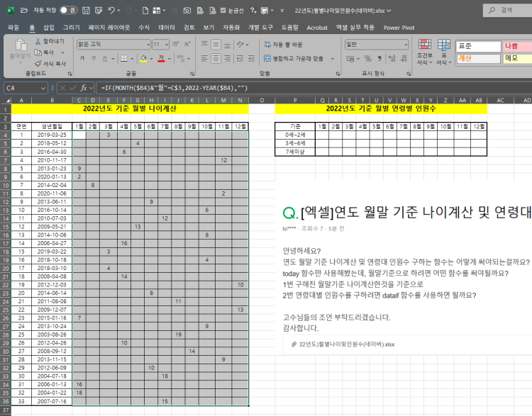Image resolution: width=532 pixels, height=416 pixels.
Task: Click the camera icon in quick access toolbar
Action: point(187,11)
